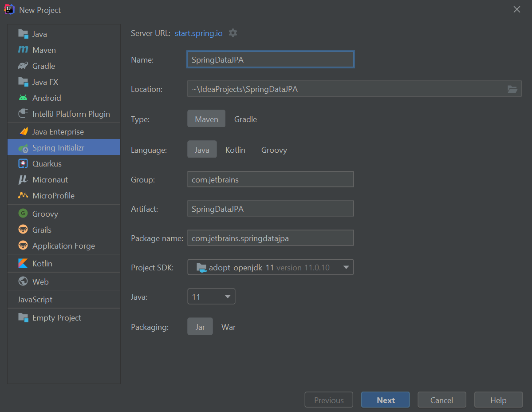
Task: Select Kotlin as the language
Action: pos(235,150)
